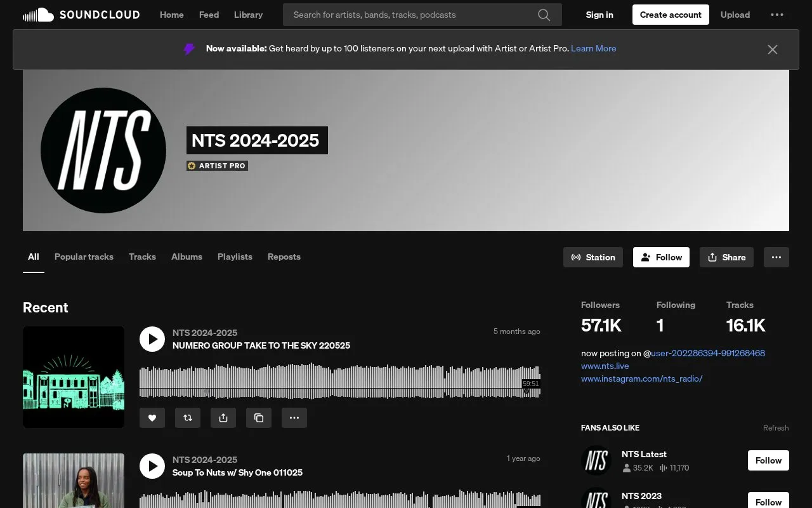Open the top bar more options menu
This screenshot has width=812, height=508.
click(777, 15)
